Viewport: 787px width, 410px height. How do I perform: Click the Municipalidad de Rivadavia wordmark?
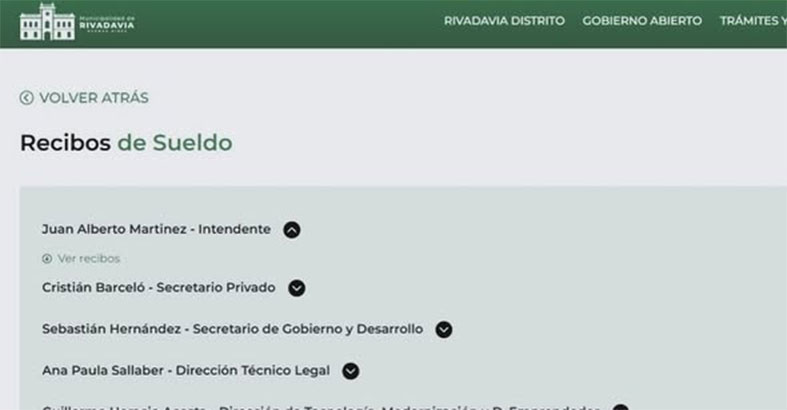pyautogui.click(x=107, y=24)
